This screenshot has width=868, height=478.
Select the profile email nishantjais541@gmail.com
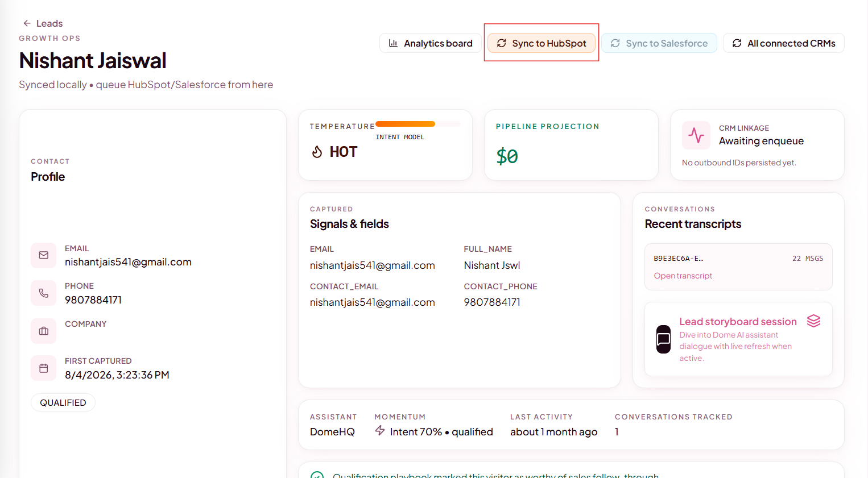[x=128, y=262]
